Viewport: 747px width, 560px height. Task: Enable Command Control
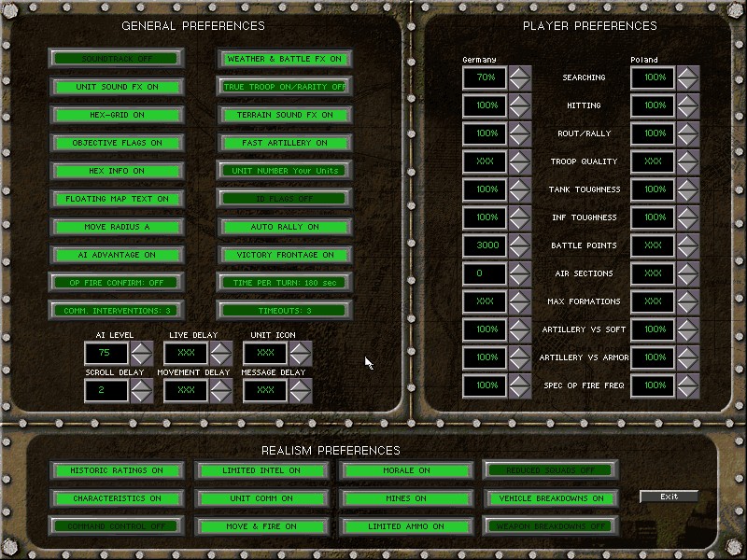pos(116,526)
